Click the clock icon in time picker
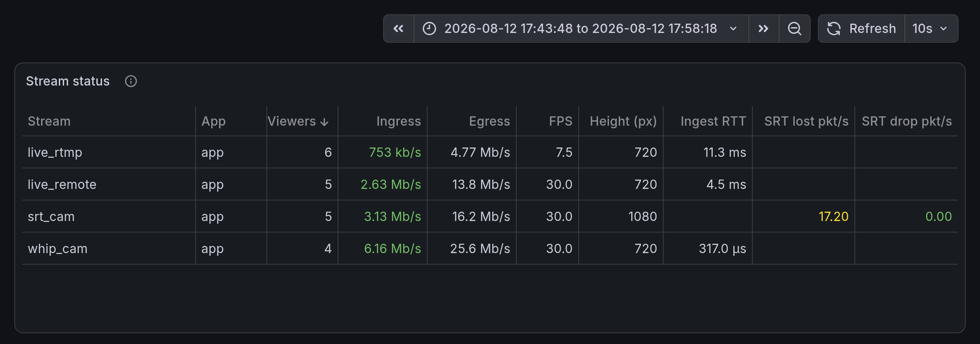Viewport: 980px width, 344px height. pyautogui.click(x=429, y=29)
